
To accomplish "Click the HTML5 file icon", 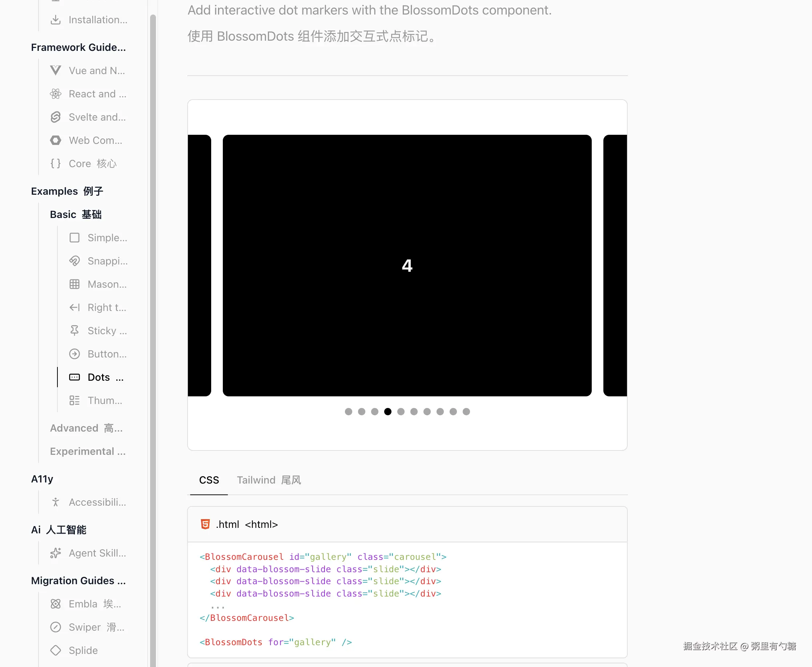I will click(x=205, y=525).
